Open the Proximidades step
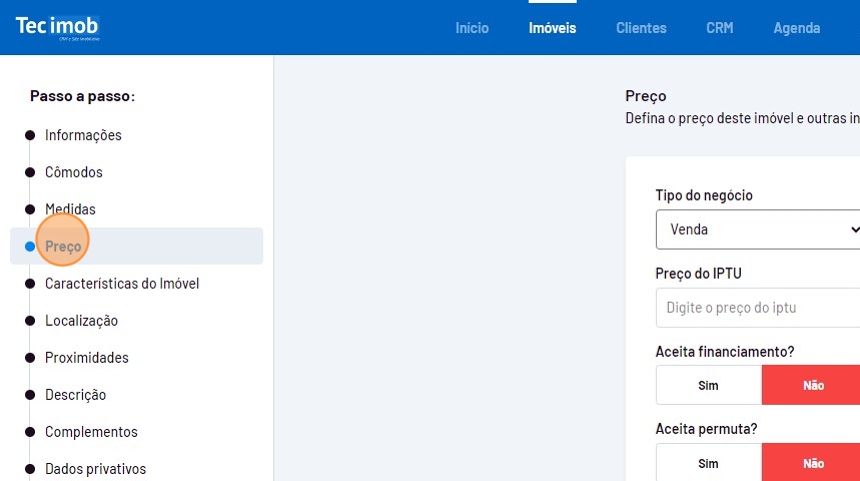This screenshot has width=860, height=481. pos(86,357)
